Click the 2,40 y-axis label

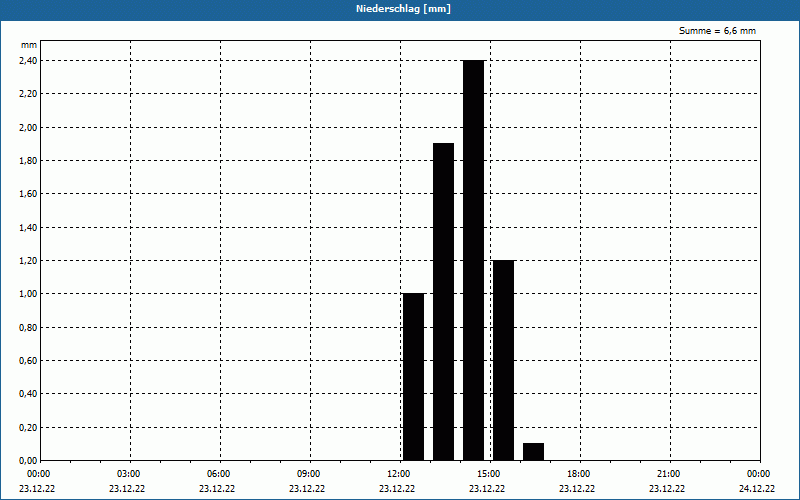click(28, 61)
